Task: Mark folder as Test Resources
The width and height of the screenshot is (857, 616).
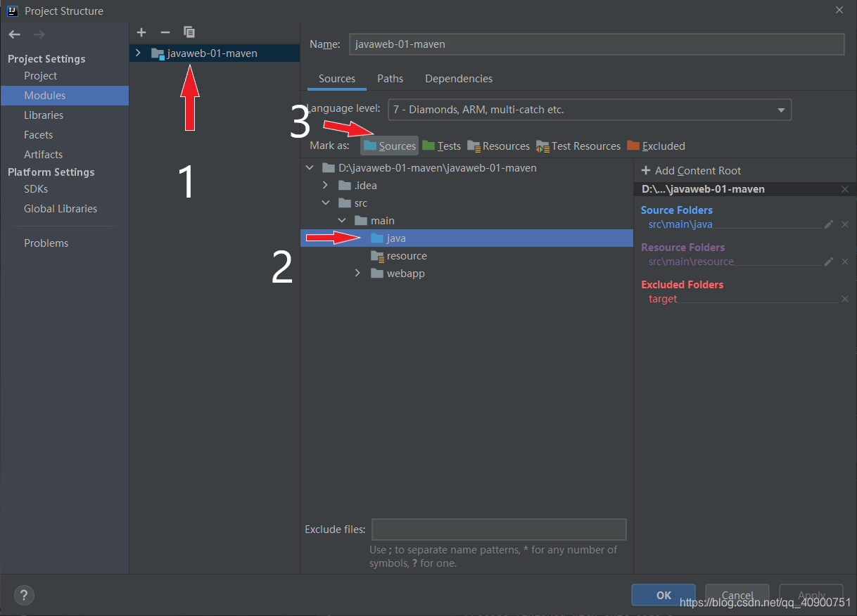Action: [578, 146]
